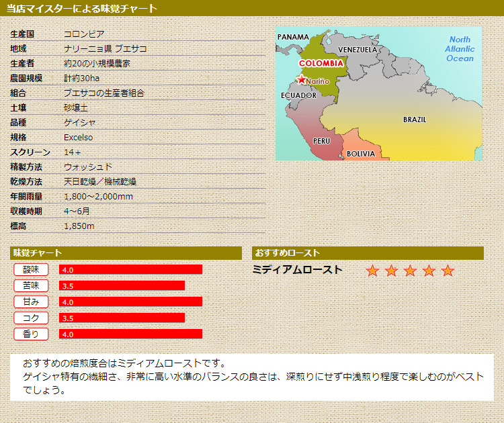Viewport: 504px width, 423px height.
Task: Click the 酸味 acidity label badge
Action: click(x=31, y=269)
